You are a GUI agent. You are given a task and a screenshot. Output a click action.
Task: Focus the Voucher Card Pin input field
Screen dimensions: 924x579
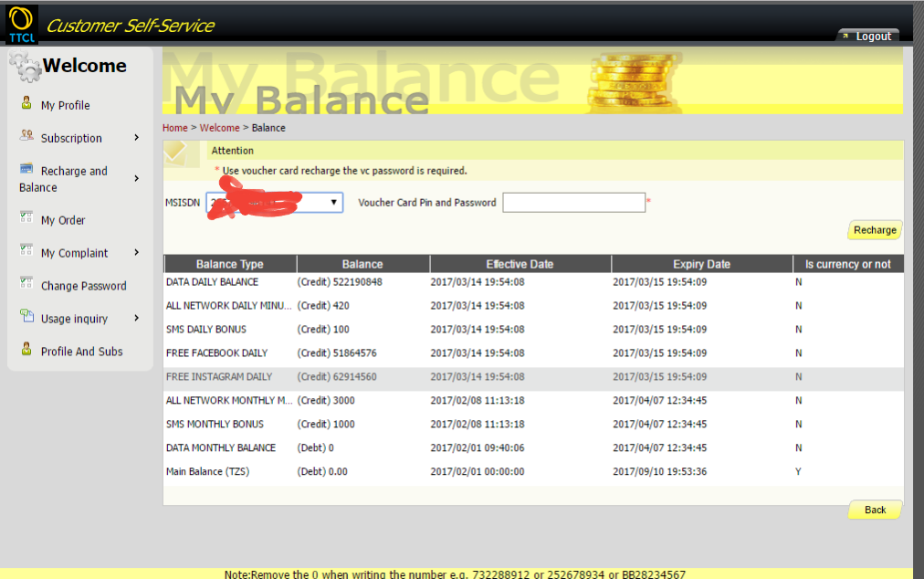[573, 203]
